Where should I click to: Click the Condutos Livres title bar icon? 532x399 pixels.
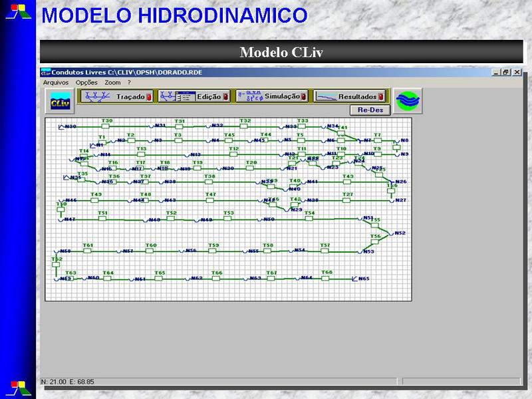(x=45, y=72)
